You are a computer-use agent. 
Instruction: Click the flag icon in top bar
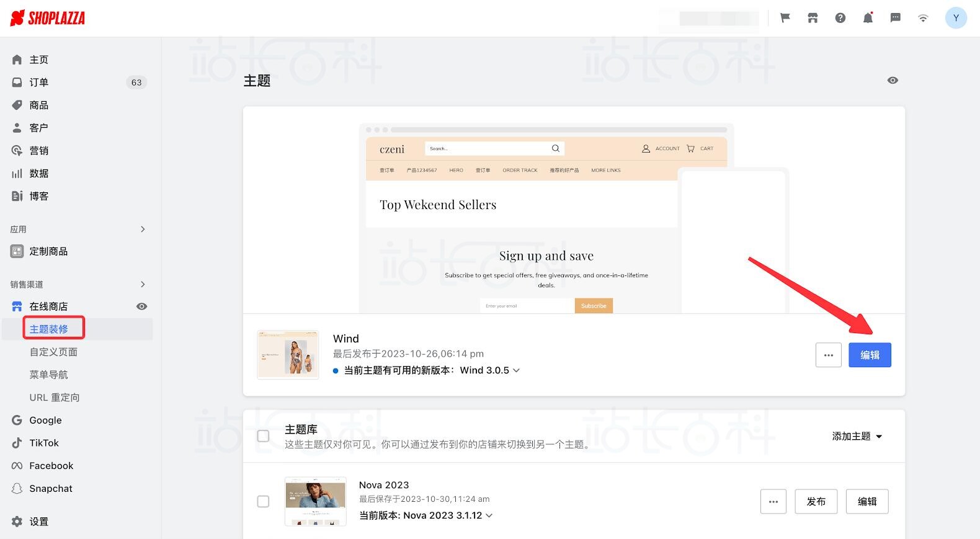(x=785, y=18)
